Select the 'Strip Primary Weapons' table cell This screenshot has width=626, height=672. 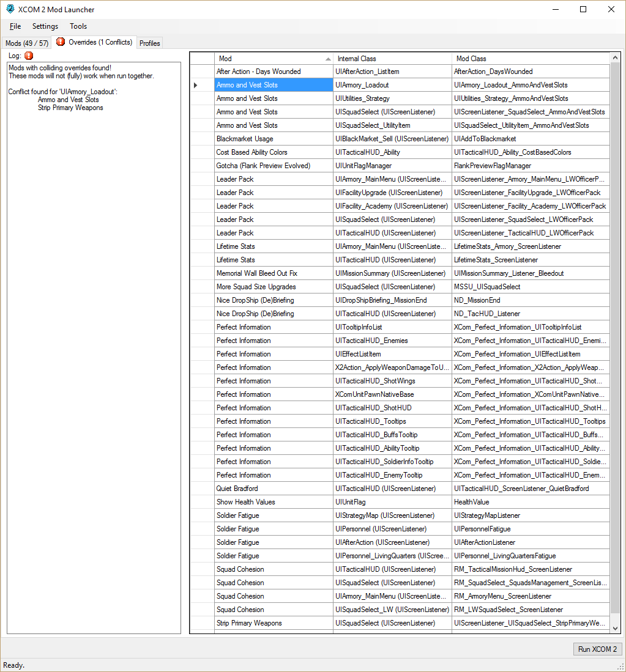pos(274,623)
